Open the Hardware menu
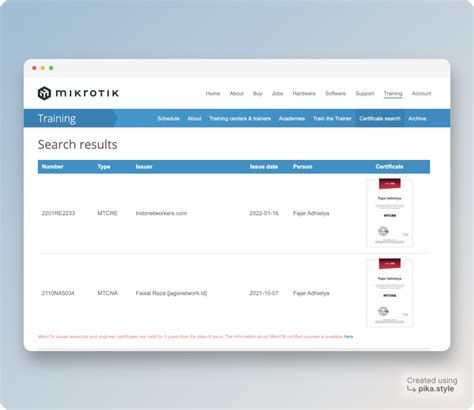The height and width of the screenshot is (410, 474). [x=304, y=93]
